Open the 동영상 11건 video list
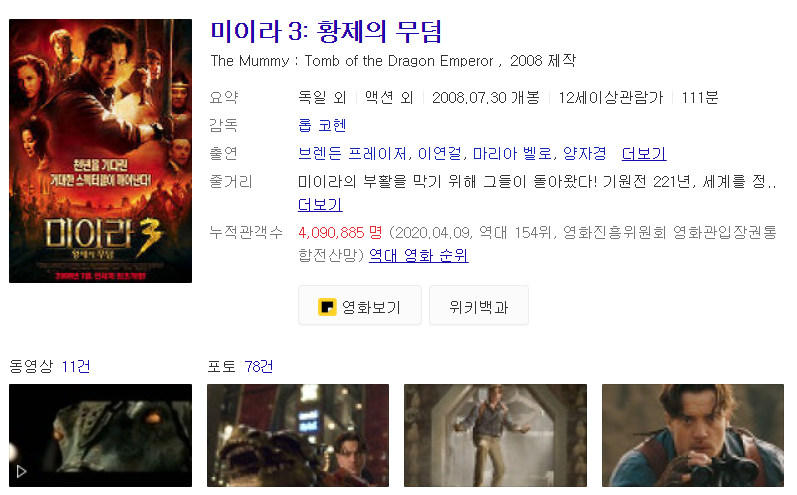The height and width of the screenshot is (495, 797). tap(50, 366)
